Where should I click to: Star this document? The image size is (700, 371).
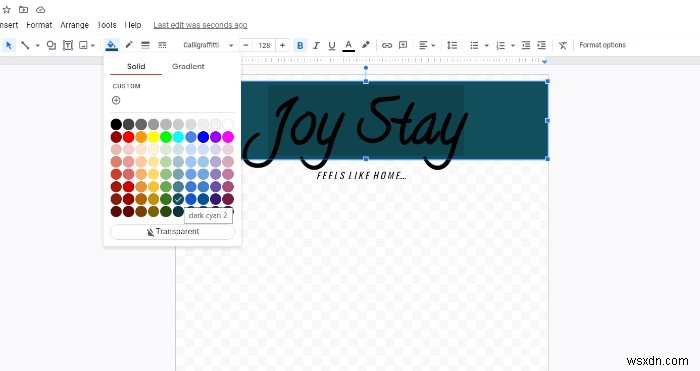(7, 9)
